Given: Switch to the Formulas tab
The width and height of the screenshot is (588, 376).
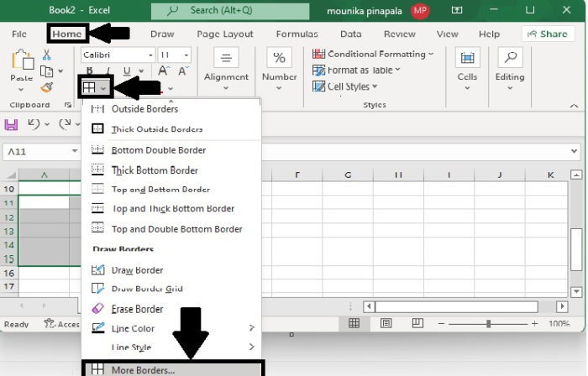Looking at the screenshot, I should tap(297, 34).
